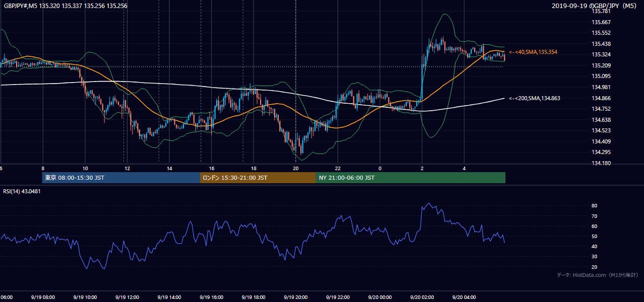
Task: Click the 9/20 04:00 time axis label
Action: (x=464, y=297)
